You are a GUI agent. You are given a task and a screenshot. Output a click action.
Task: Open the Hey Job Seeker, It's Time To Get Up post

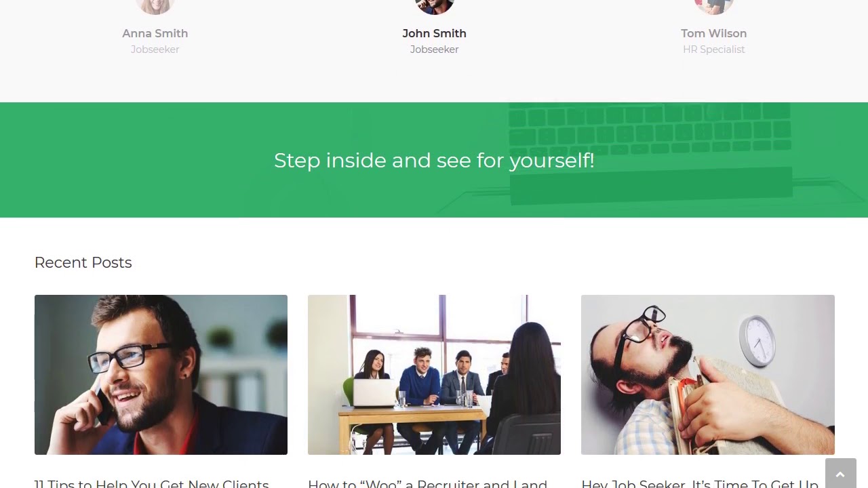coord(700,483)
